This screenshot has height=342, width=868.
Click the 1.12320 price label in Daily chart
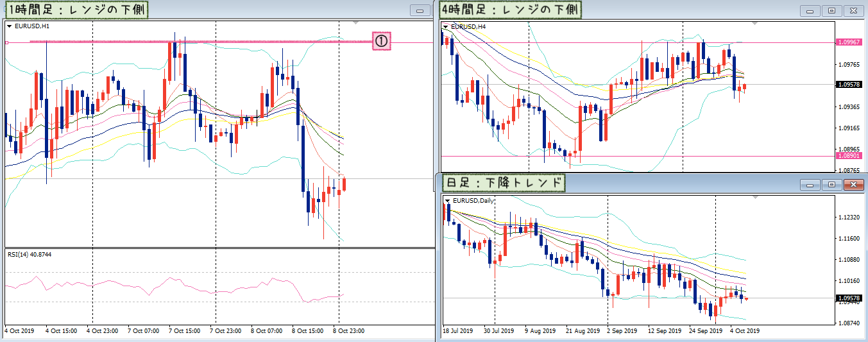pos(849,218)
